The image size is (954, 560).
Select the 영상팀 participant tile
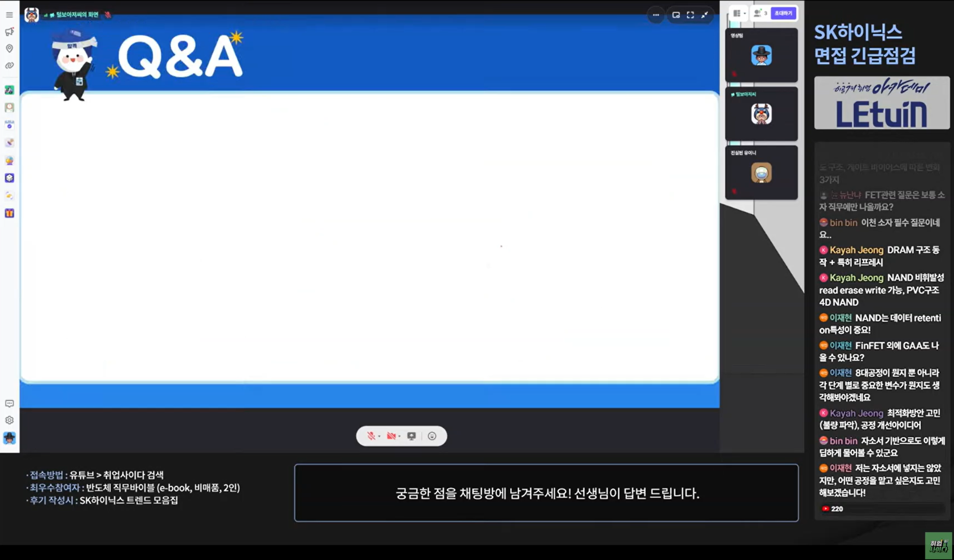[761, 55]
